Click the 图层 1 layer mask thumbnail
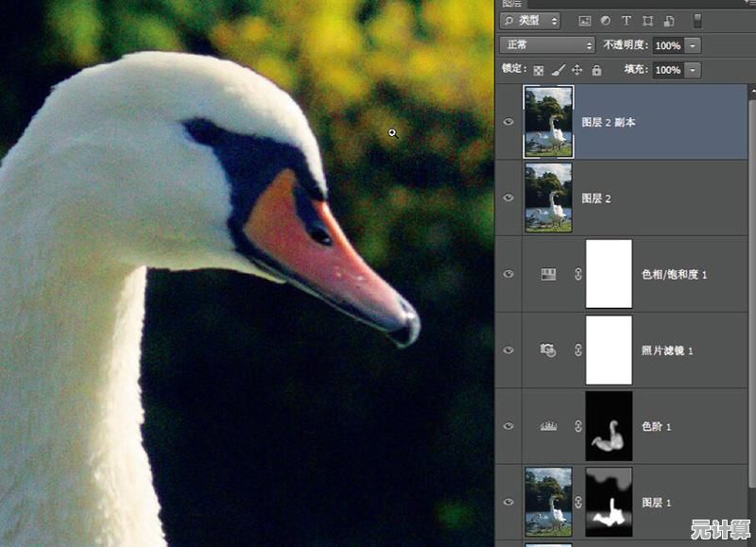The height and width of the screenshot is (547, 756). 609,502
